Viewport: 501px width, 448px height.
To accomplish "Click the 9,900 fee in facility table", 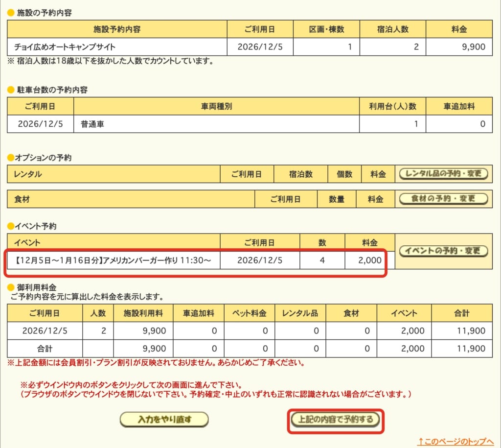I will tap(474, 47).
